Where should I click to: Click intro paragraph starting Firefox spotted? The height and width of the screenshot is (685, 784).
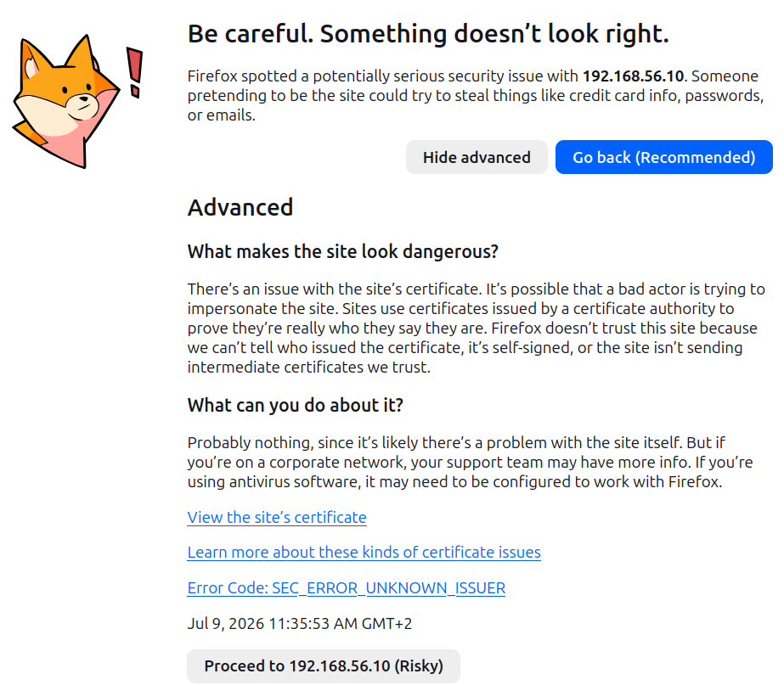[476, 95]
